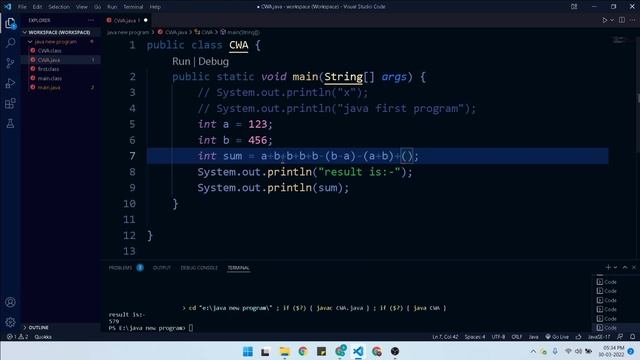Screen dimensions: 640x360
Task: Click Ln 7, Col 42 in status bar
Action: (x=445, y=337)
